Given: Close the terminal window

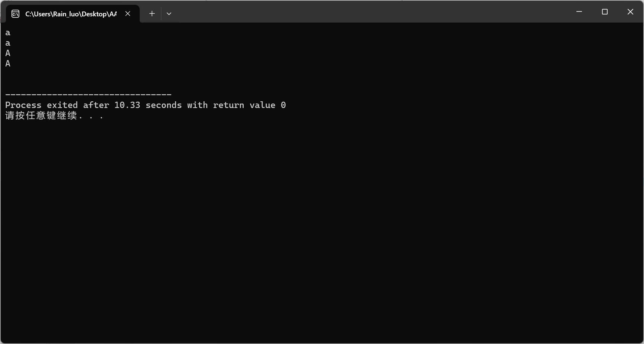Looking at the screenshot, I should coord(630,12).
